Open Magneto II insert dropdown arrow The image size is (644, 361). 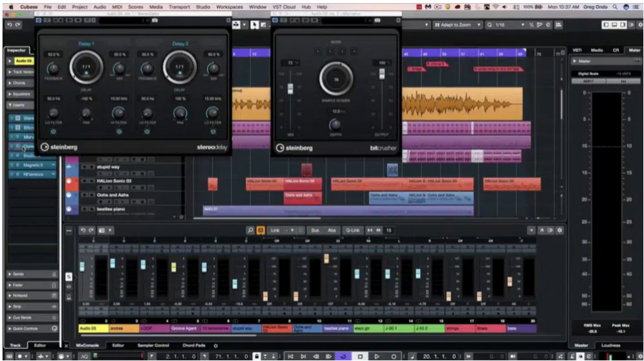pos(53,165)
